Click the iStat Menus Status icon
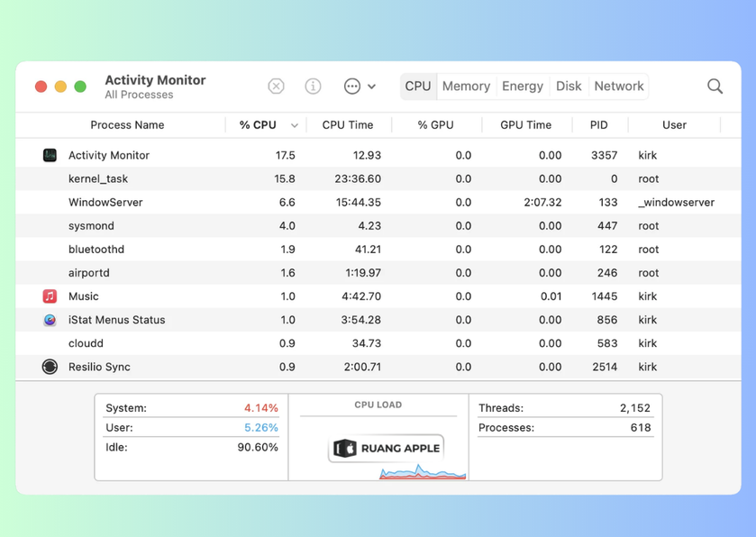Image resolution: width=756 pixels, height=537 pixels. click(50, 320)
